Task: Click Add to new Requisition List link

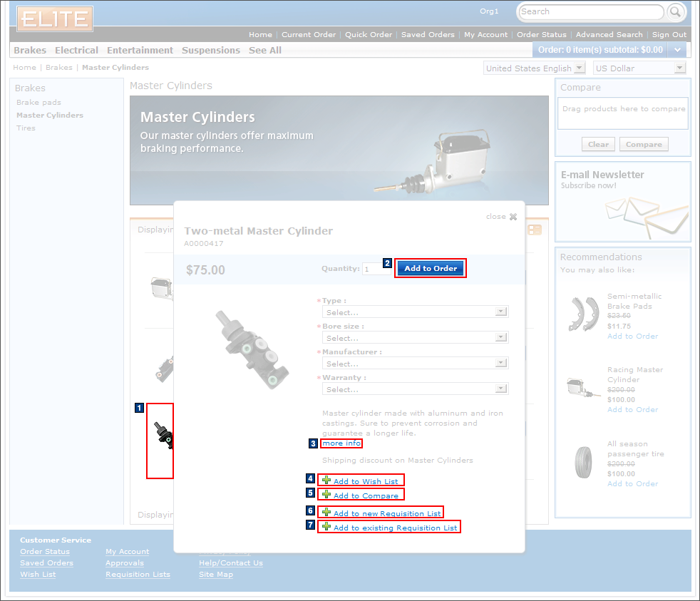Action: 387,513
